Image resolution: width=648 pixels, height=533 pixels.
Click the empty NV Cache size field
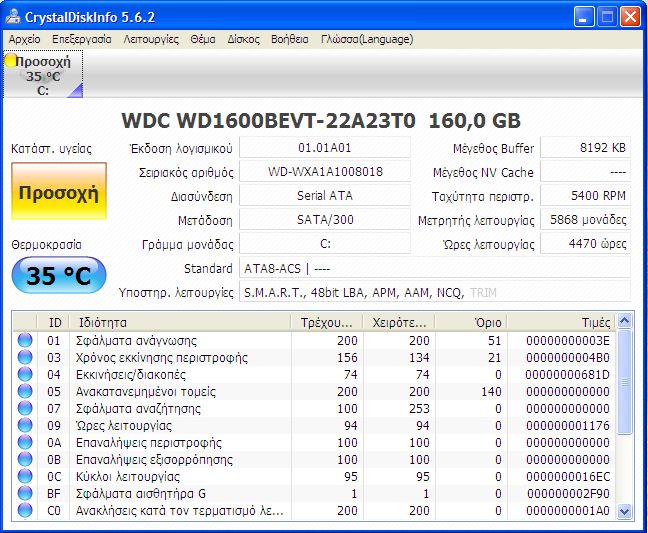[586, 172]
